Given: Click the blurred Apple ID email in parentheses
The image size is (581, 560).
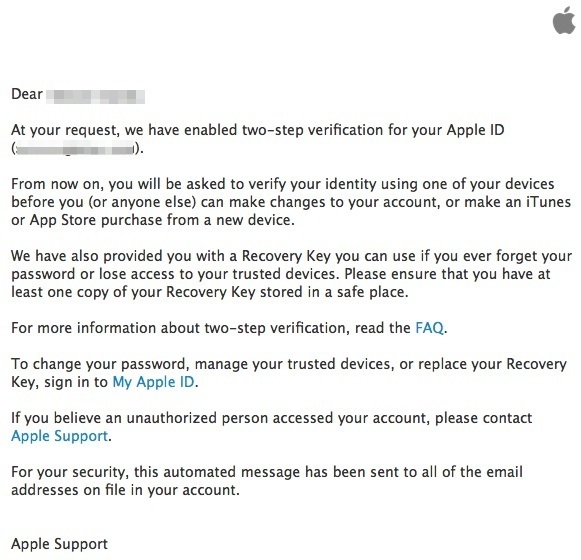Looking at the screenshot, I should tap(74, 149).
